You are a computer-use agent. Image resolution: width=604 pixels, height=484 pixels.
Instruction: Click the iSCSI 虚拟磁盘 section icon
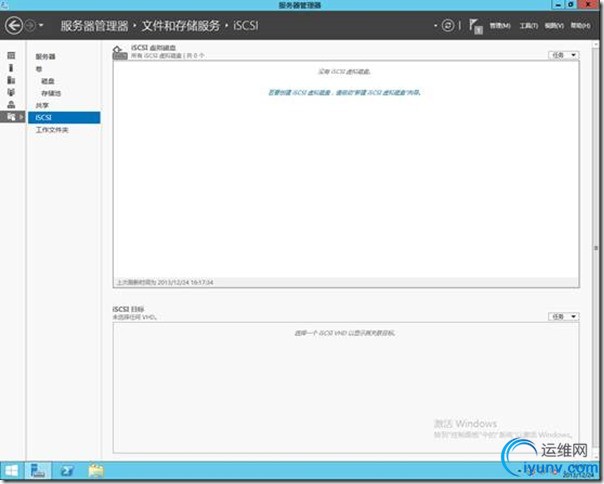[119, 52]
